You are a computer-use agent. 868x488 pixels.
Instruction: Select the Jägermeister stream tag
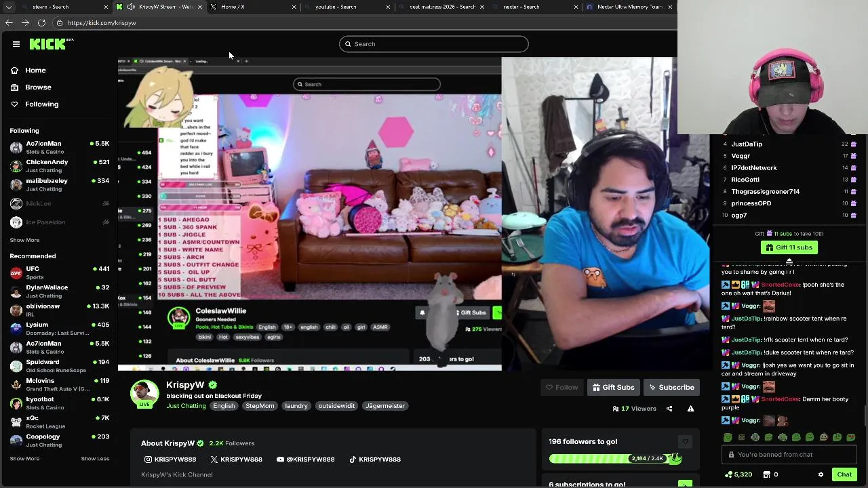pyautogui.click(x=385, y=406)
